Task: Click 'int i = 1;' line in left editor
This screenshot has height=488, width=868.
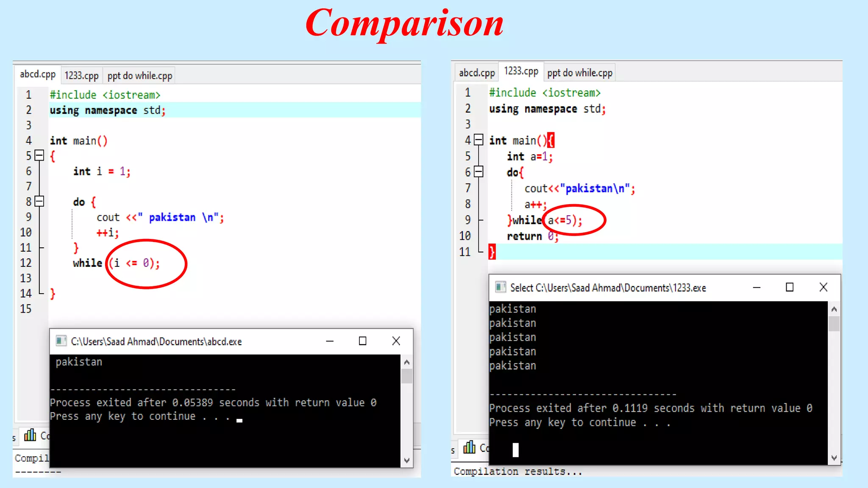Action: point(102,171)
